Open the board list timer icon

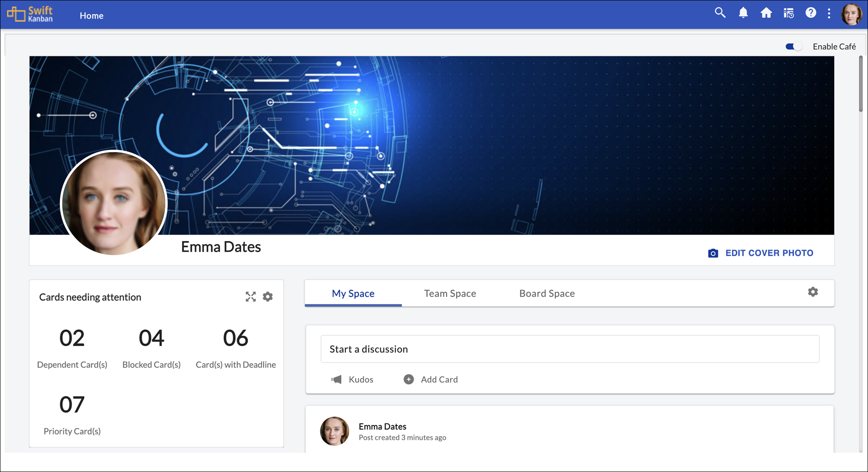789,14
